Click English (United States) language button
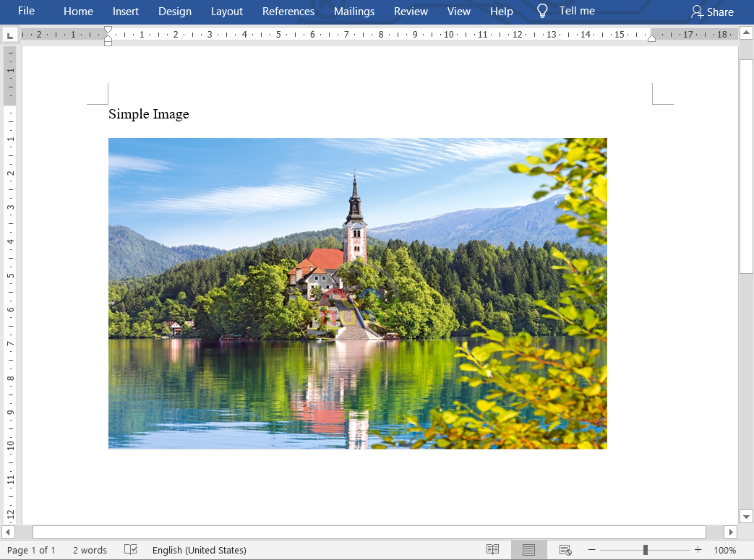Image resolution: width=754 pixels, height=560 pixels. [x=199, y=550]
